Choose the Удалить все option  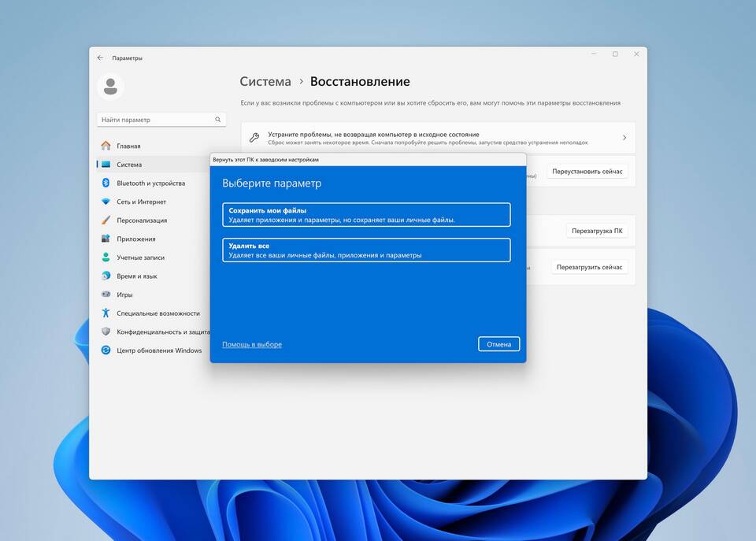click(x=366, y=250)
